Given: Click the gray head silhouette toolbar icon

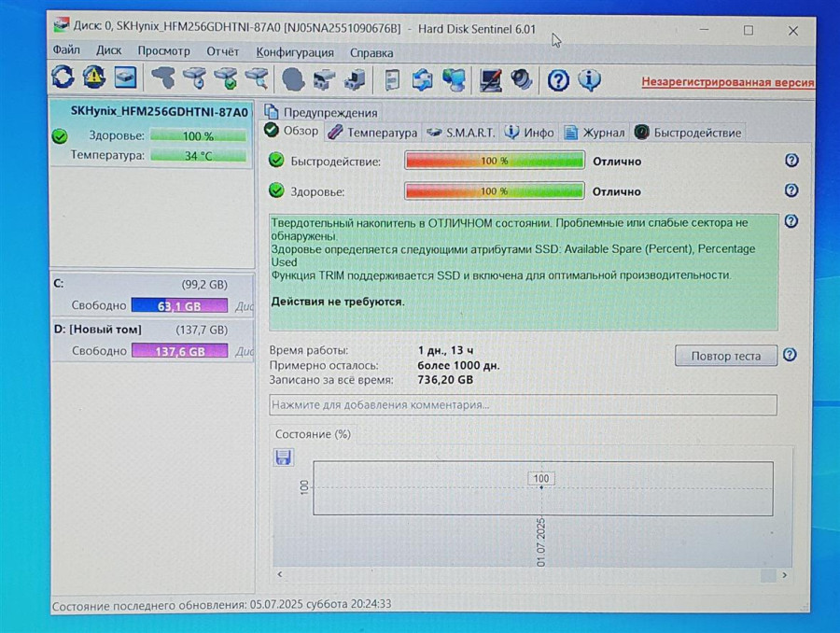Looking at the screenshot, I should [x=293, y=79].
